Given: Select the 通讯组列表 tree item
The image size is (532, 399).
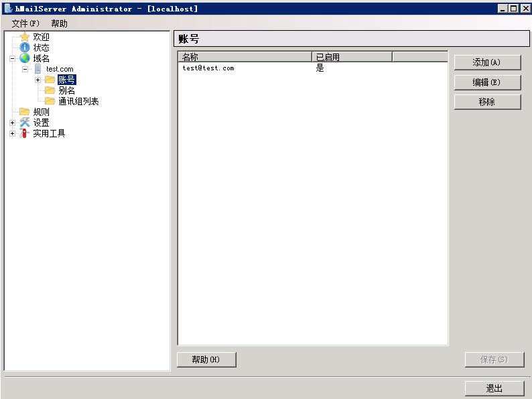Looking at the screenshot, I should tap(78, 101).
